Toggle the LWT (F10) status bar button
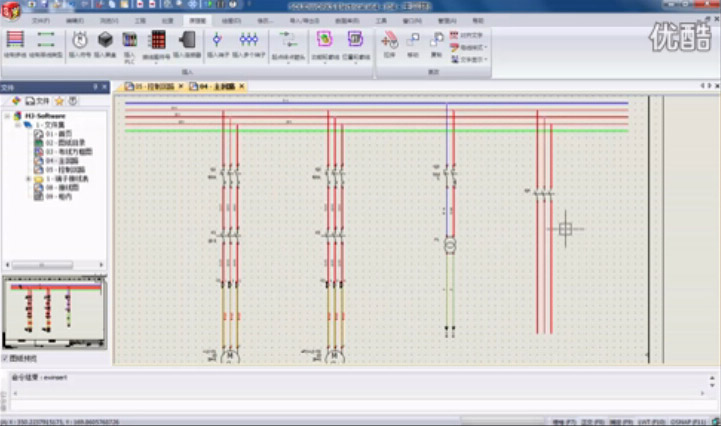The width and height of the screenshot is (721, 426). coord(651,422)
